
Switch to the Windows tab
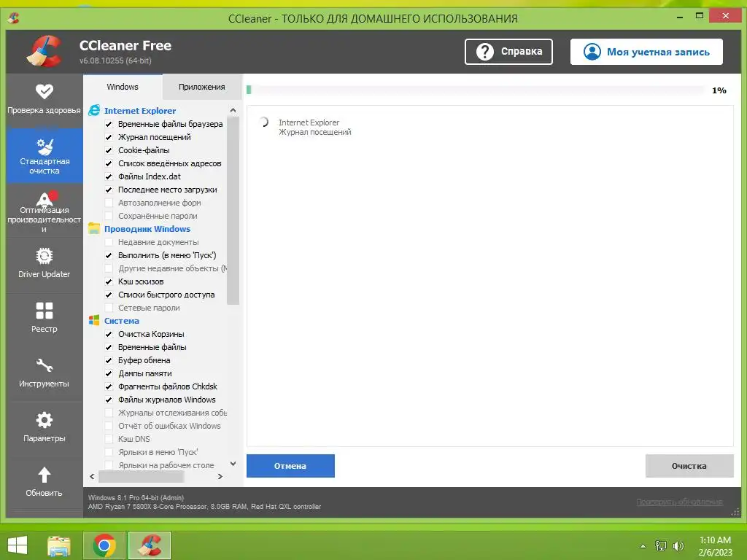(123, 87)
